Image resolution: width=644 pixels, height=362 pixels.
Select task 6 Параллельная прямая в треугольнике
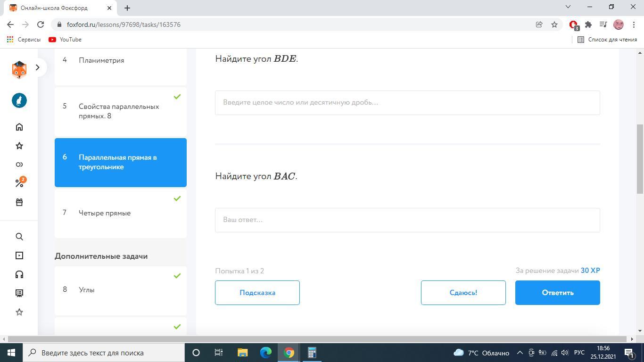click(x=121, y=163)
